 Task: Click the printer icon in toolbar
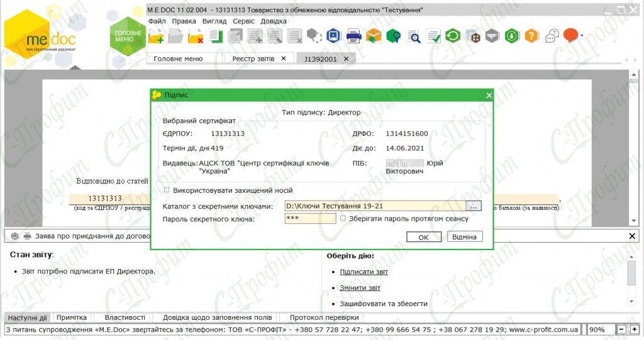(x=353, y=36)
